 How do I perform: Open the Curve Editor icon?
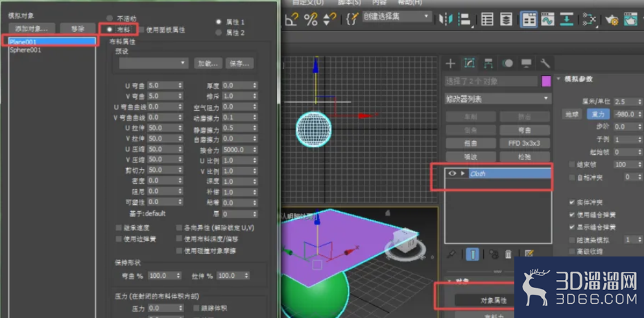point(548,19)
